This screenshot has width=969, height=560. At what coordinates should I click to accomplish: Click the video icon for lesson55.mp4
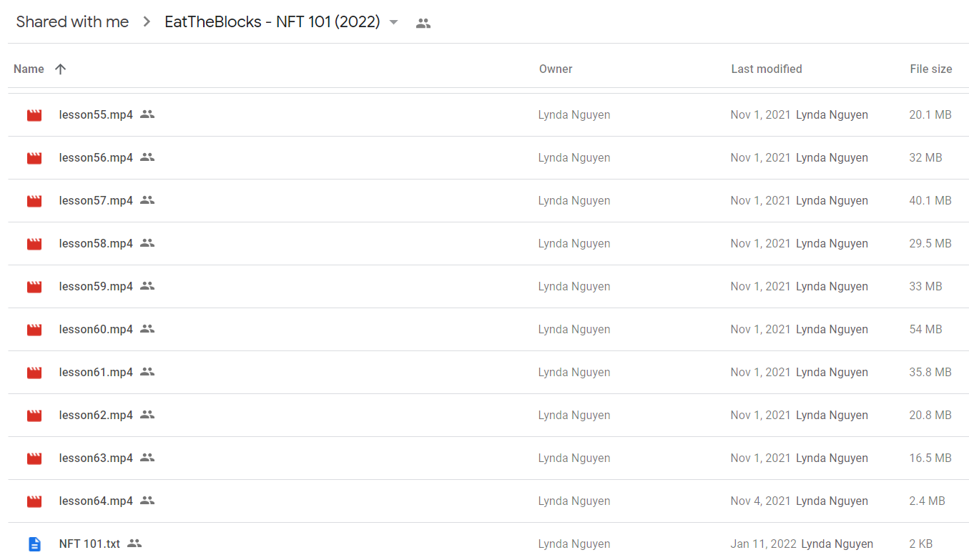pyautogui.click(x=34, y=115)
